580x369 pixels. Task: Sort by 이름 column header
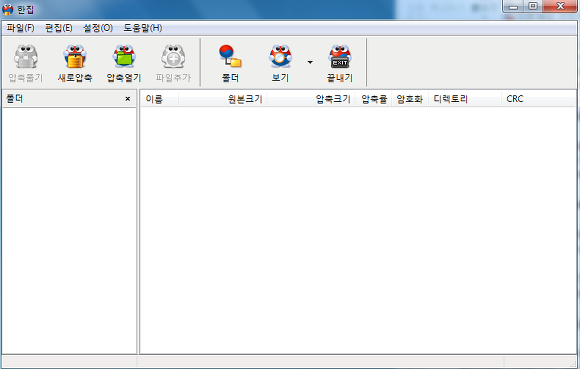(x=159, y=99)
